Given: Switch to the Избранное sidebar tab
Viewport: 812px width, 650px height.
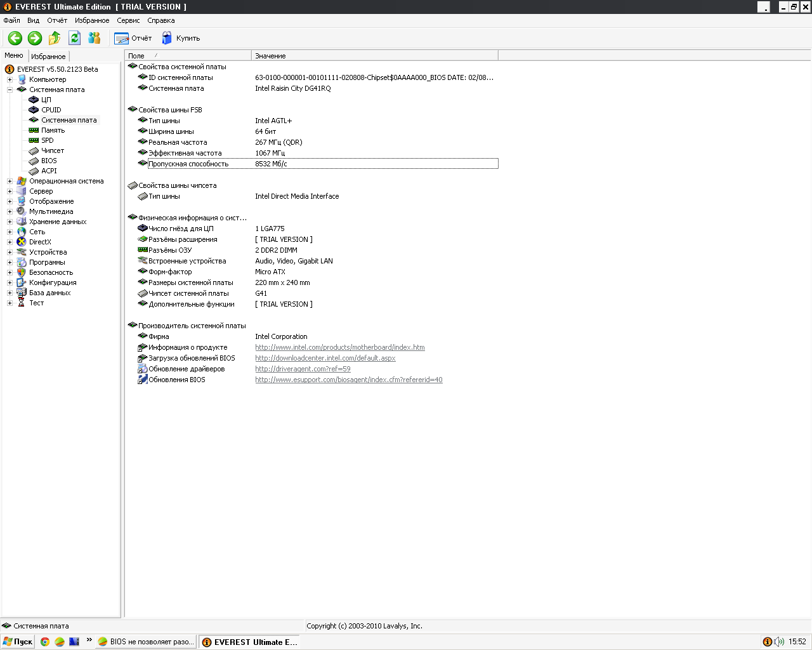Looking at the screenshot, I should tap(48, 56).
